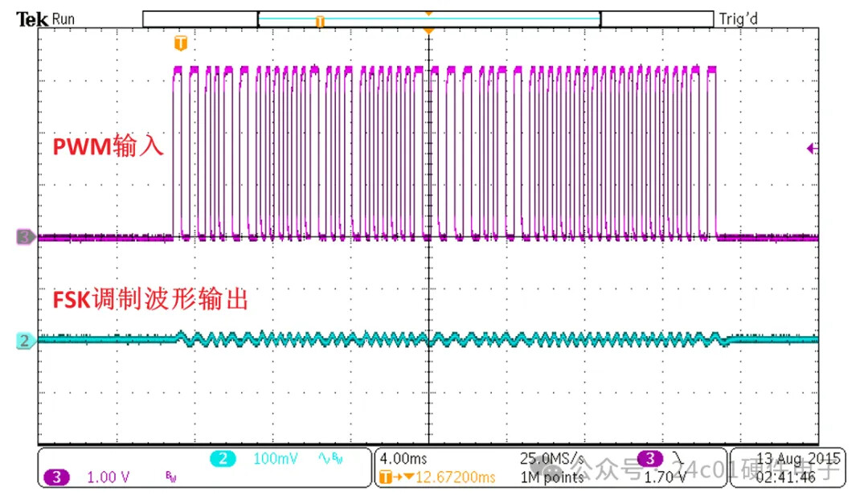This screenshot has width=868, height=504.
Task: Click the T marker in the record overview bar
Action: (320, 21)
